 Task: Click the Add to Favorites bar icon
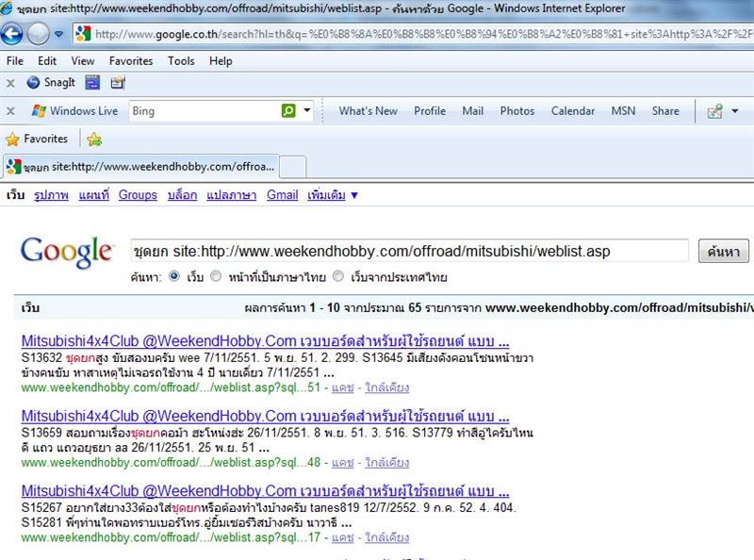(94, 140)
